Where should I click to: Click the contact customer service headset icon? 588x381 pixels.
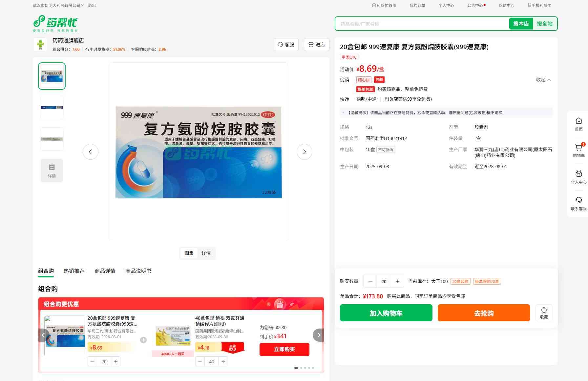click(578, 200)
